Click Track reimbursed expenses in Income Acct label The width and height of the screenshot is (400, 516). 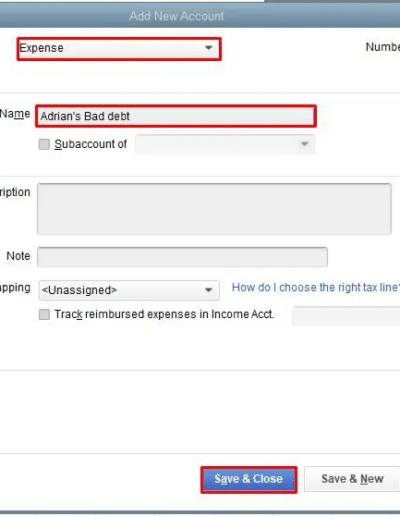point(164,314)
